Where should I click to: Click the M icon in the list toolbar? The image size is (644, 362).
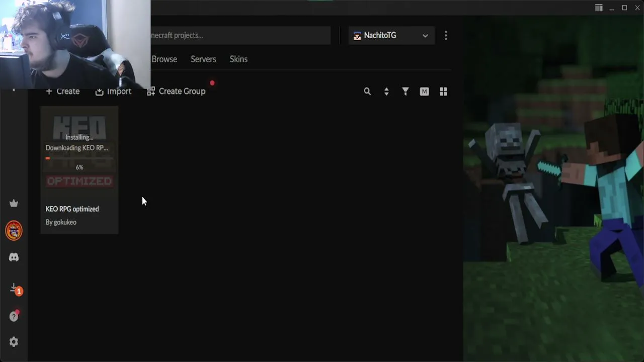pyautogui.click(x=424, y=92)
